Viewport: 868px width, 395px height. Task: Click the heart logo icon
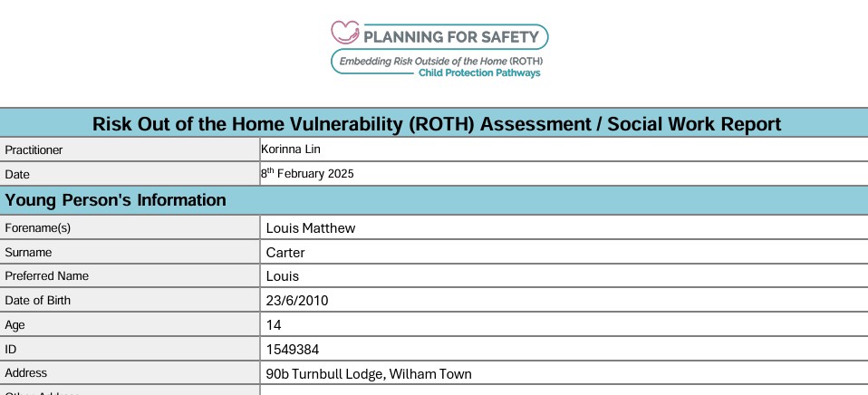coord(345,34)
